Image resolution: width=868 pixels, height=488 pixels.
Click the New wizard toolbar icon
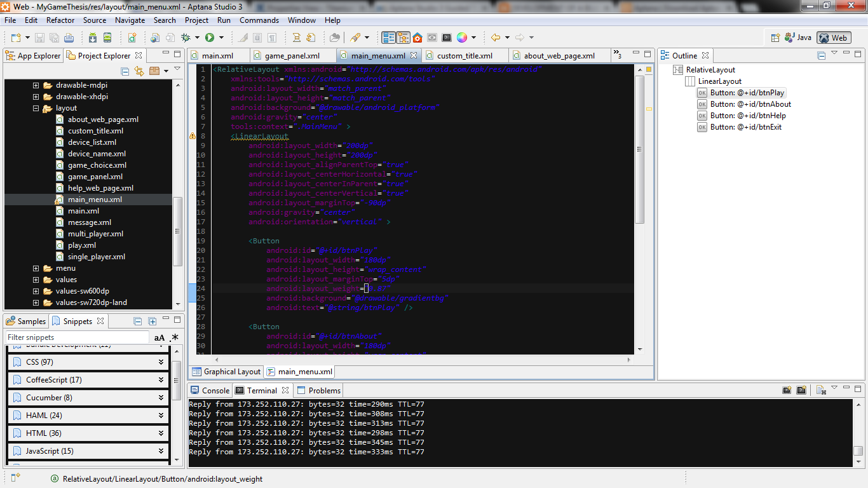[x=15, y=37]
